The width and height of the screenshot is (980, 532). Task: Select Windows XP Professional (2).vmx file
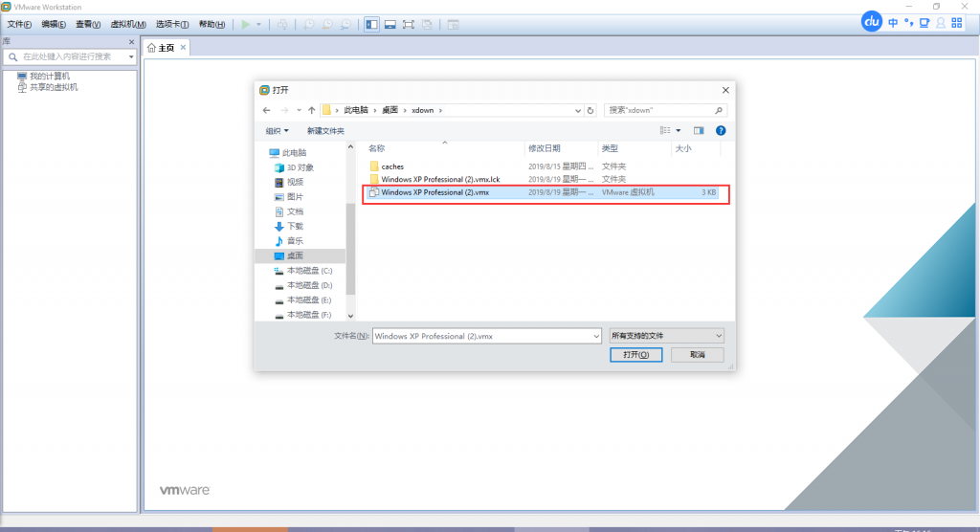tap(543, 192)
